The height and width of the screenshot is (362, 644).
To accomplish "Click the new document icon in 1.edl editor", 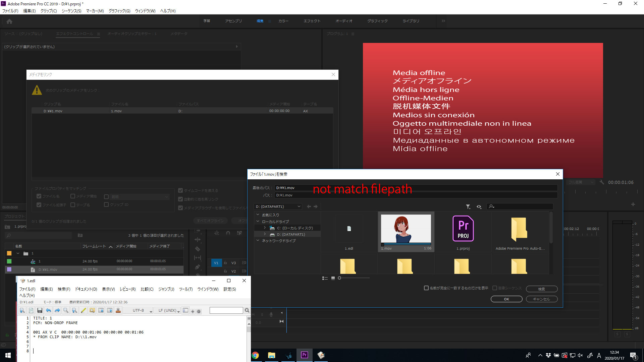I will [x=31, y=311].
